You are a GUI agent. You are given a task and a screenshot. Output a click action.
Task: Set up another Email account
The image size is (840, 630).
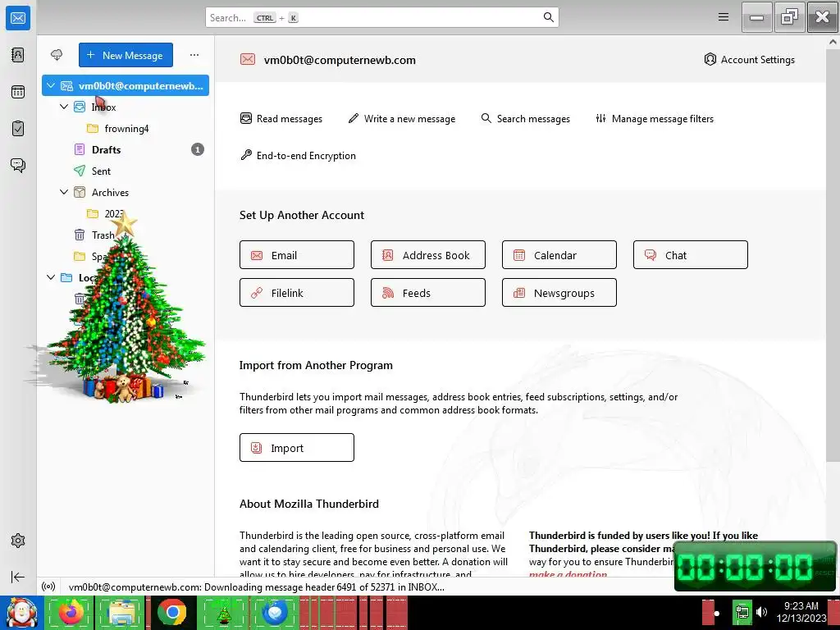pyautogui.click(x=297, y=255)
